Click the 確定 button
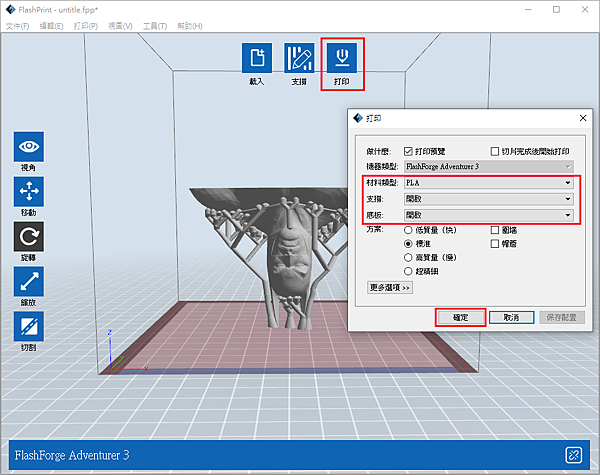600x475 pixels. tap(461, 318)
